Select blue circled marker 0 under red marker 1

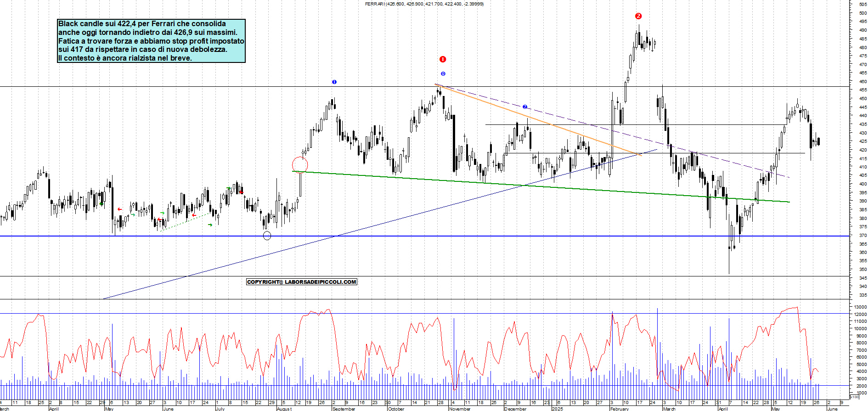pos(443,74)
